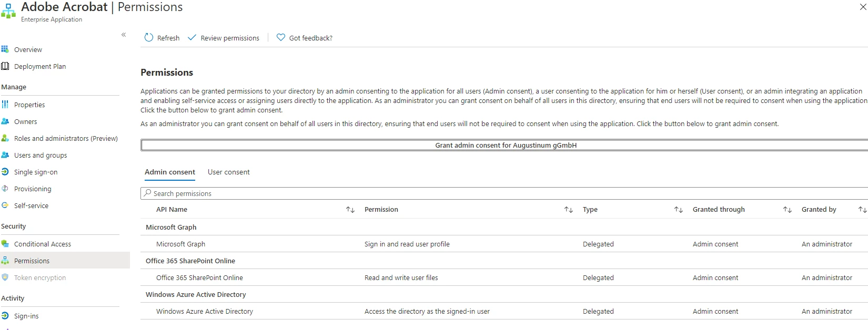868x330 pixels.
Task: Click the Refresh button label
Action: 168,38
